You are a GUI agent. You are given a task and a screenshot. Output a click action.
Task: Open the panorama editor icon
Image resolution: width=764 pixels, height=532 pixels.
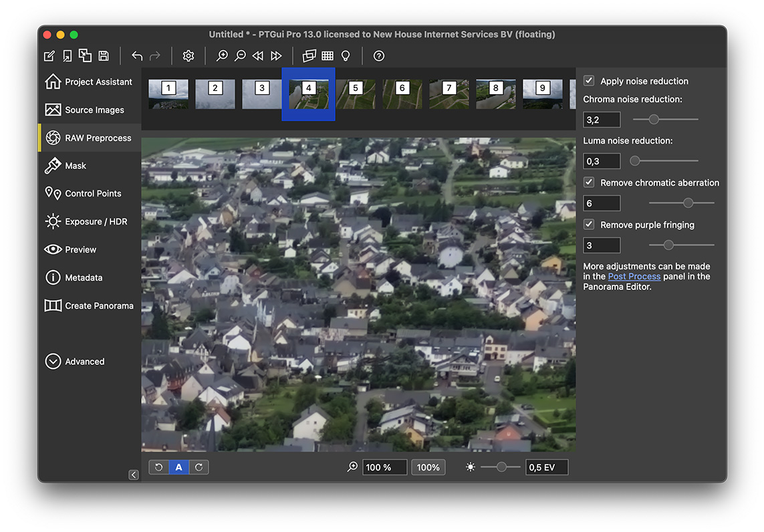(309, 56)
